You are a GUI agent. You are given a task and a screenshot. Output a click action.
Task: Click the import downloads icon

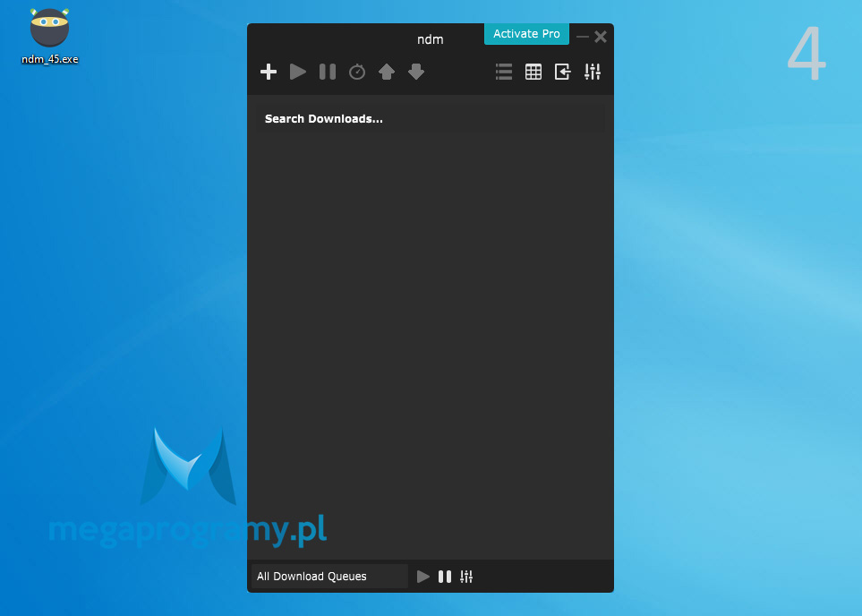(x=562, y=72)
